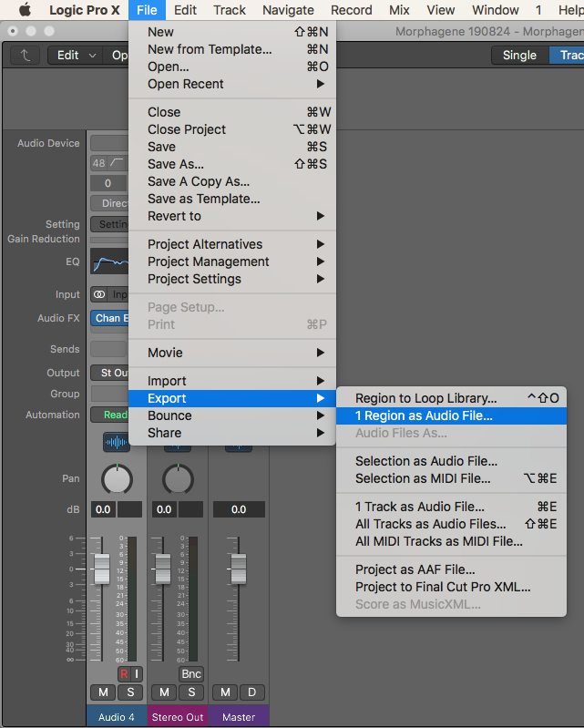The height and width of the screenshot is (728, 584).
Task: Click the stereo input format icon
Action: coord(99,294)
